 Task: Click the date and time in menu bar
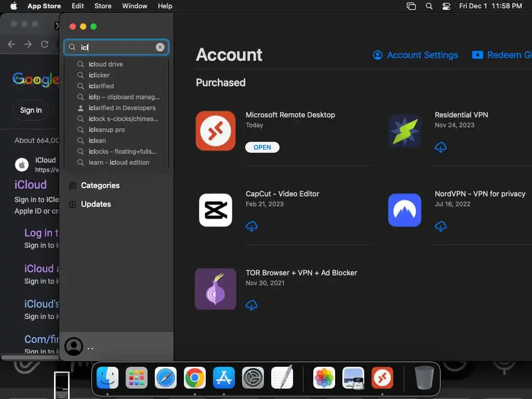point(490,6)
